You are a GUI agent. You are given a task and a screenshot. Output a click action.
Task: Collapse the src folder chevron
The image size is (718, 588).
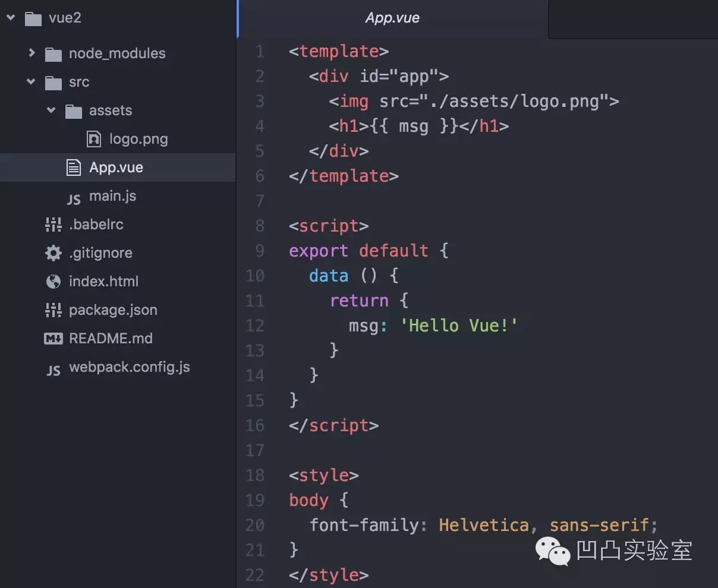tap(31, 82)
